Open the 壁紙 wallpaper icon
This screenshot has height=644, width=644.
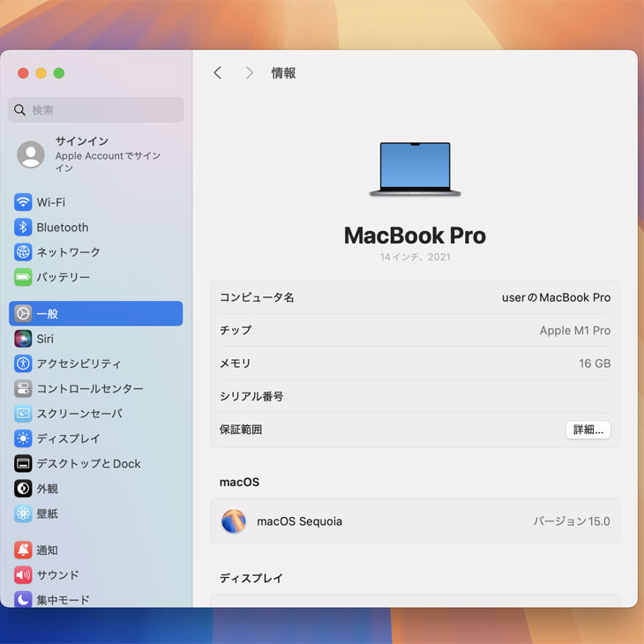point(23,513)
